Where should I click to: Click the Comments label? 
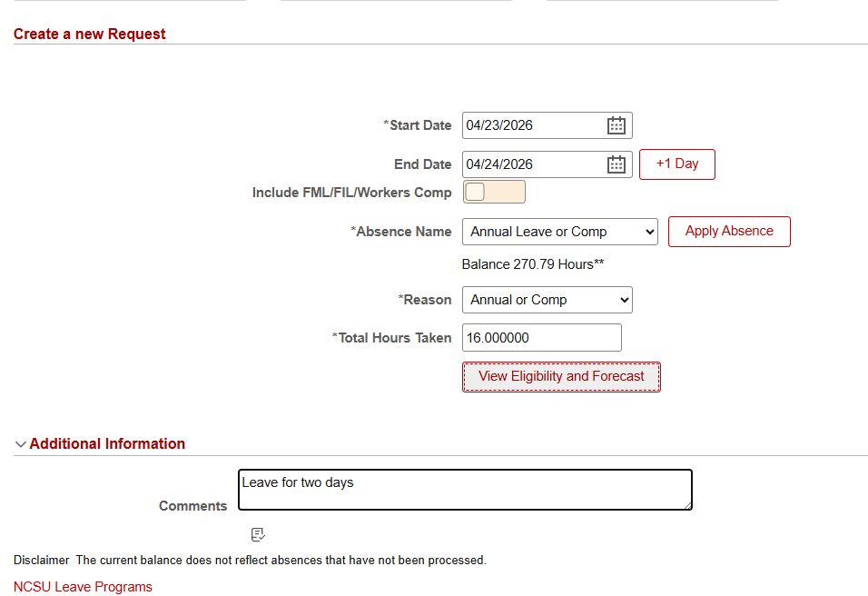[x=193, y=506]
